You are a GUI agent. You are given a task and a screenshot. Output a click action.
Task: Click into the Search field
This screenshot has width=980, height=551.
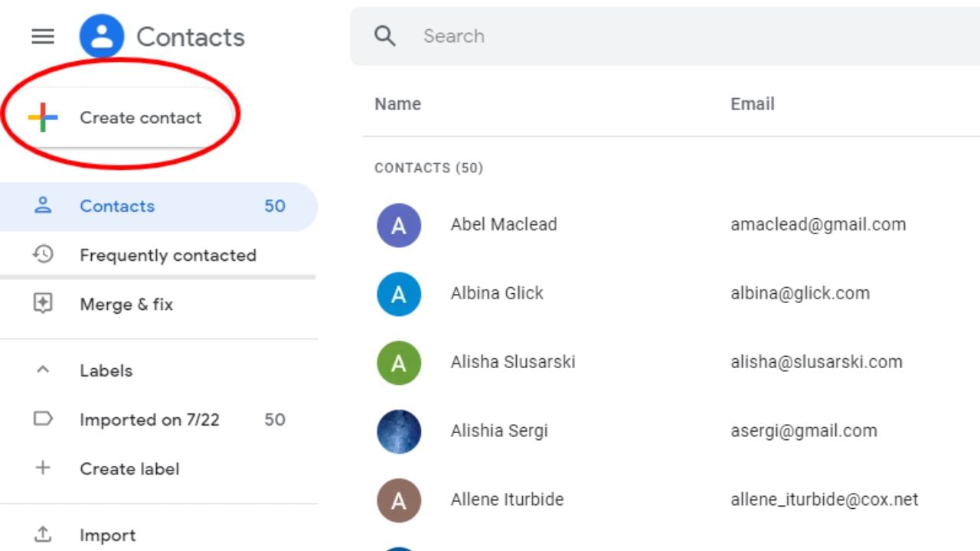[x=665, y=36]
